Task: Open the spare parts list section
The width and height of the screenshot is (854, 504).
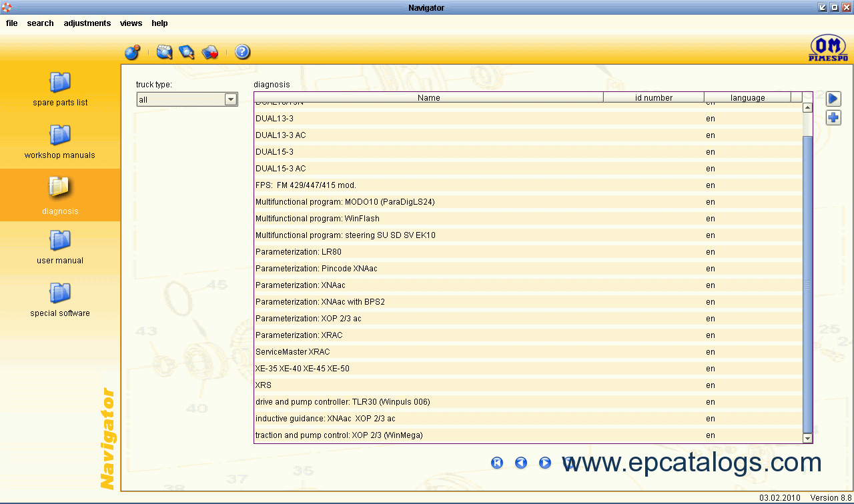Action: click(60, 89)
